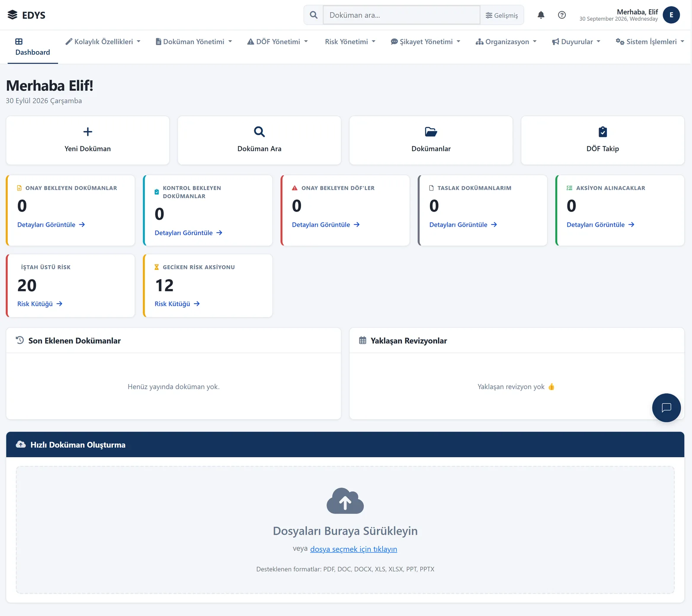Open Risk Kütüğü under İştah Üstü Risk
Image resolution: width=692 pixels, height=616 pixels.
[x=40, y=304]
